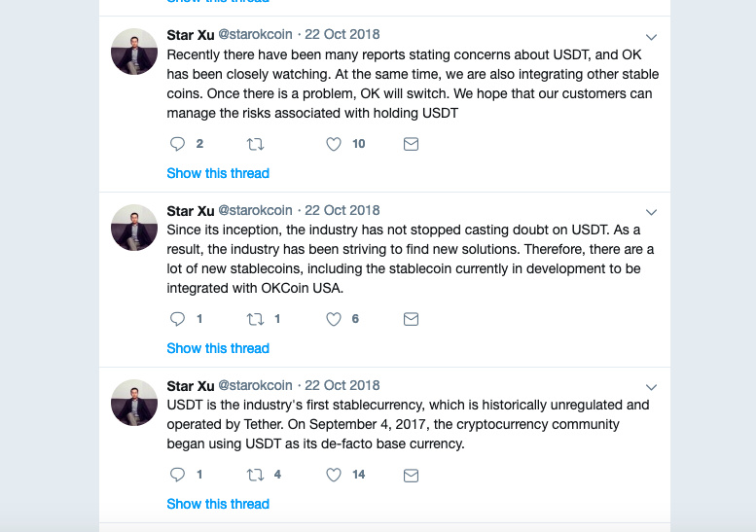Retweet the tweet with 4 retweets
Image resolution: width=756 pixels, height=532 pixels.
click(x=255, y=475)
